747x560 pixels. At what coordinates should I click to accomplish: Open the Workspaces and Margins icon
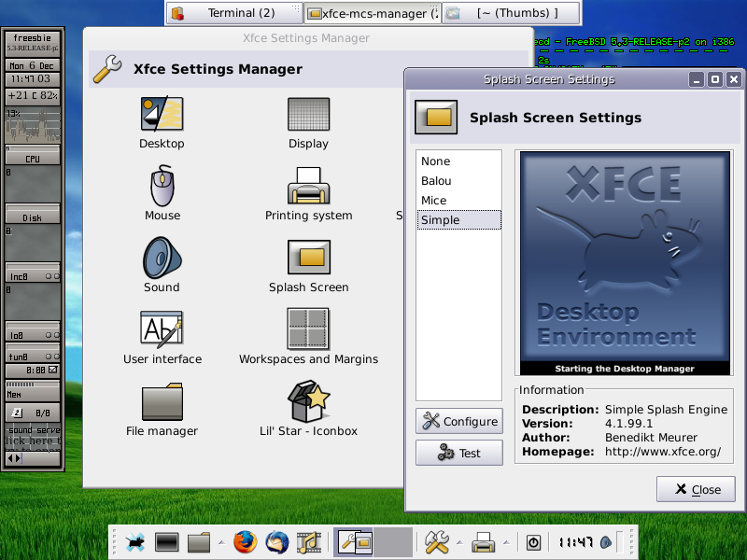pyautogui.click(x=308, y=329)
